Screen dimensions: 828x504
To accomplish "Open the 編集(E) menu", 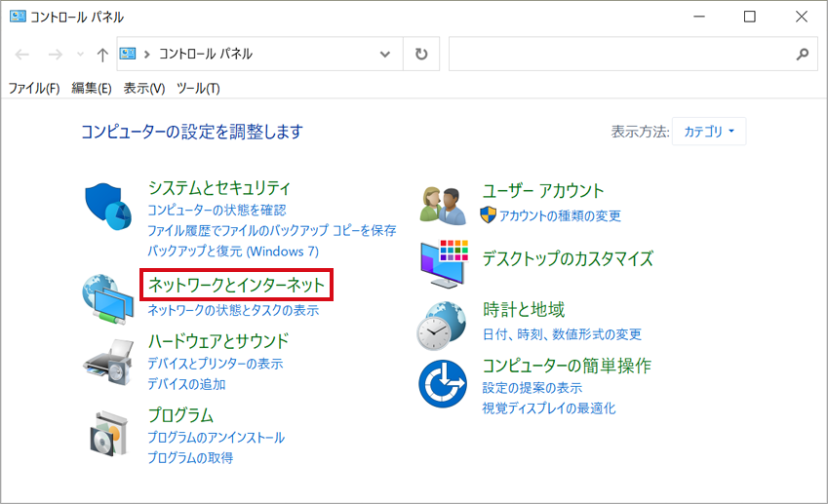I will pos(92,88).
